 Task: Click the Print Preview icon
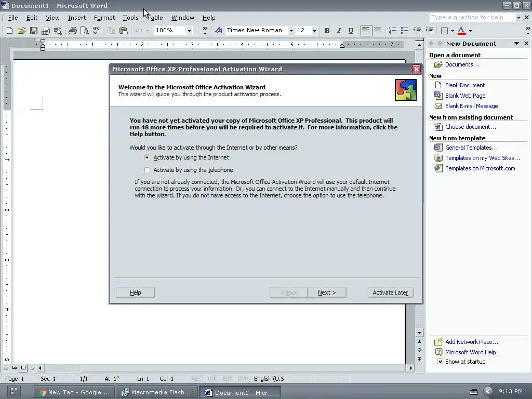[x=84, y=31]
